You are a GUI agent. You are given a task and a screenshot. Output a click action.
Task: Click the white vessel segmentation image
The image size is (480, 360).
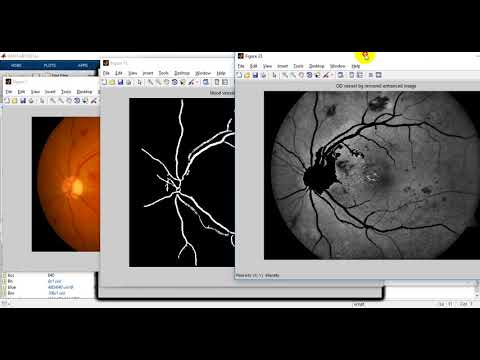[x=182, y=182]
